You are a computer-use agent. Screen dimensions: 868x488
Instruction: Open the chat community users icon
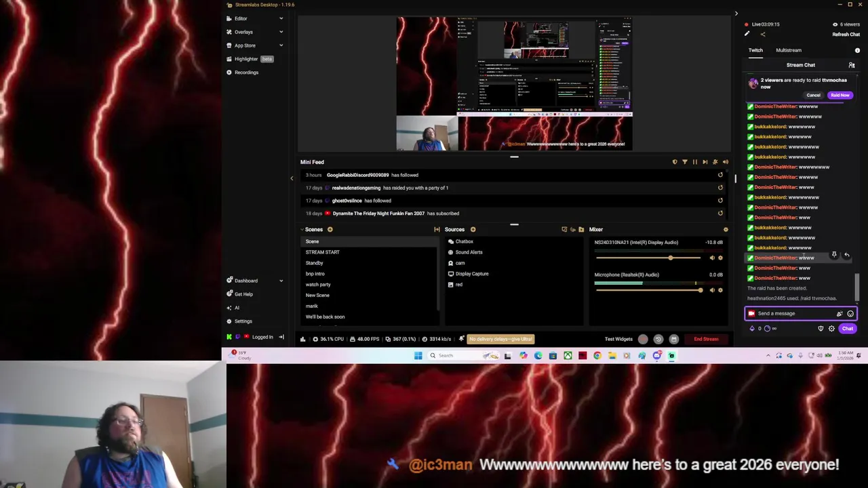point(852,65)
